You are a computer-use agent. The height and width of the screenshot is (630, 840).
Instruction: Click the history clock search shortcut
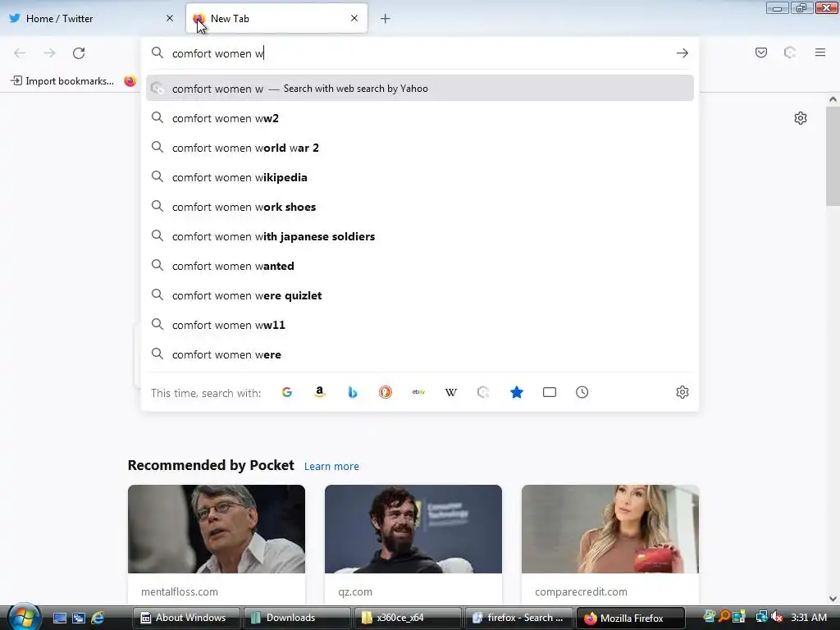pyautogui.click(x=582, y=393)
